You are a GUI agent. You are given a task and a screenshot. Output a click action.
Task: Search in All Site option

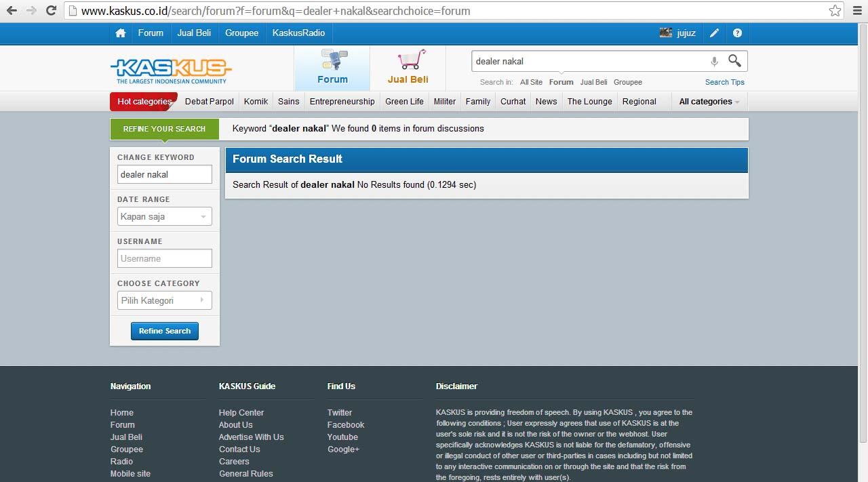[x=531, y=82]
